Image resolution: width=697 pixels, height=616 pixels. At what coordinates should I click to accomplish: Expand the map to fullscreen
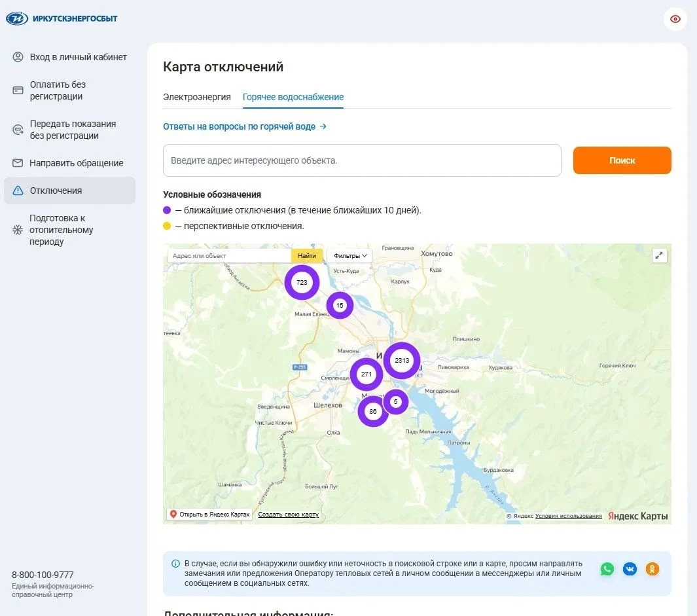coord(659,255)
